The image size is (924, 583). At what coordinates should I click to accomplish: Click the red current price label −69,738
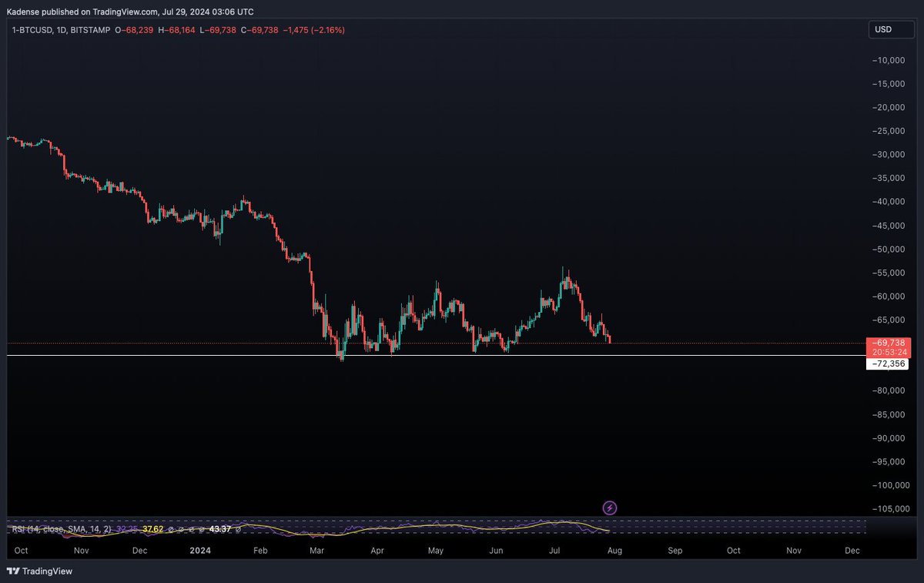click(889, 343)
